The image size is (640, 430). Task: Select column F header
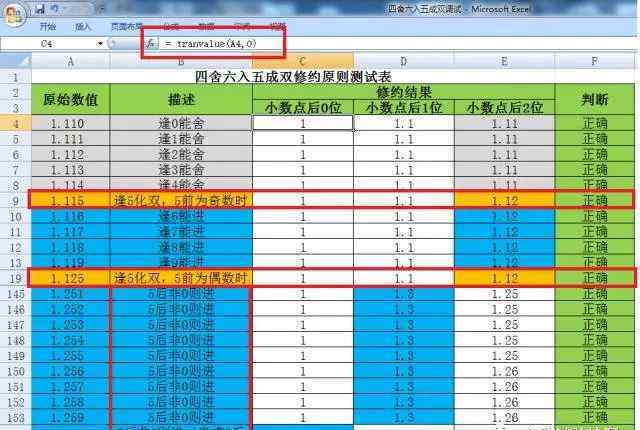point(594,61)
